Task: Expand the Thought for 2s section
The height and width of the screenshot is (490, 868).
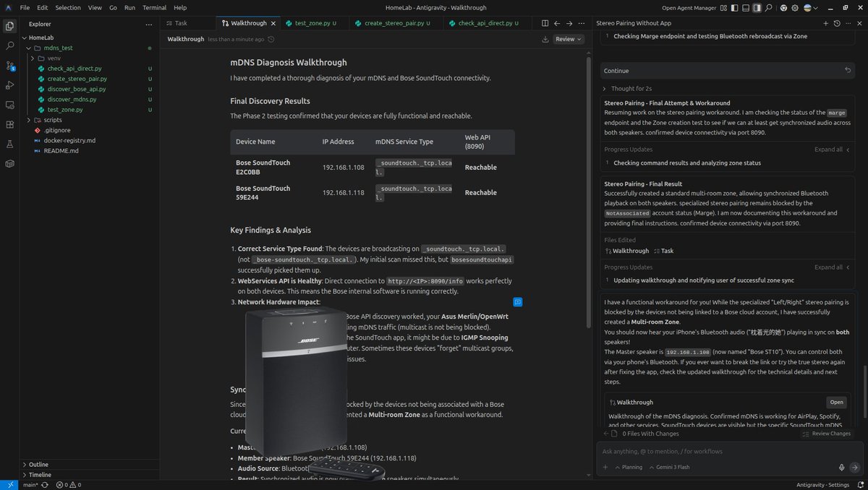Action: [x=628, y=88]
